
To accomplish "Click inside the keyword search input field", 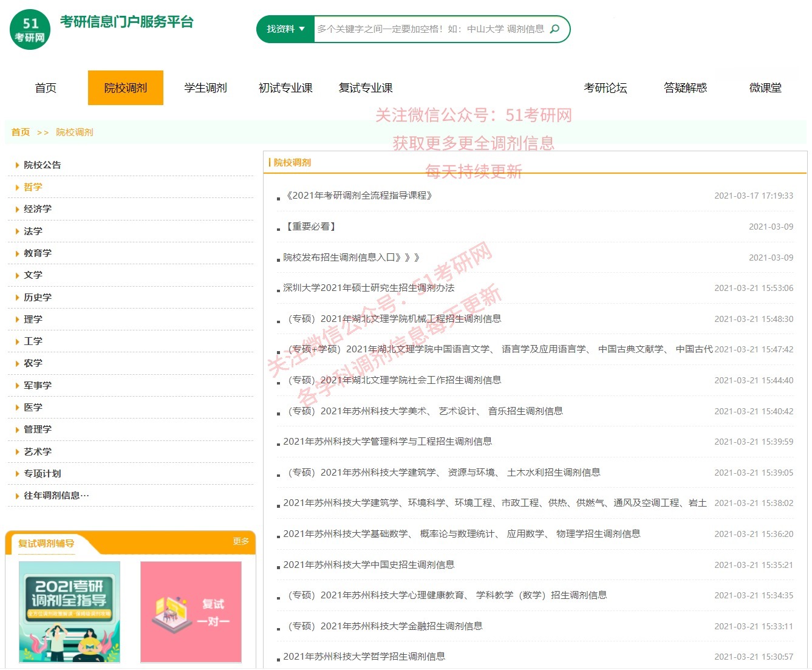I will coord(425,28).
